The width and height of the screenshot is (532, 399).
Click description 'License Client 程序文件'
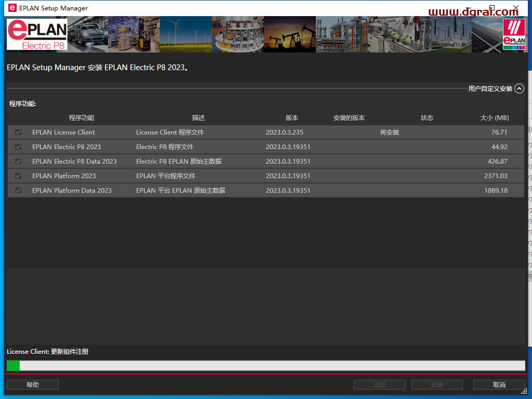pyautogui.click(x=170, y=132)
